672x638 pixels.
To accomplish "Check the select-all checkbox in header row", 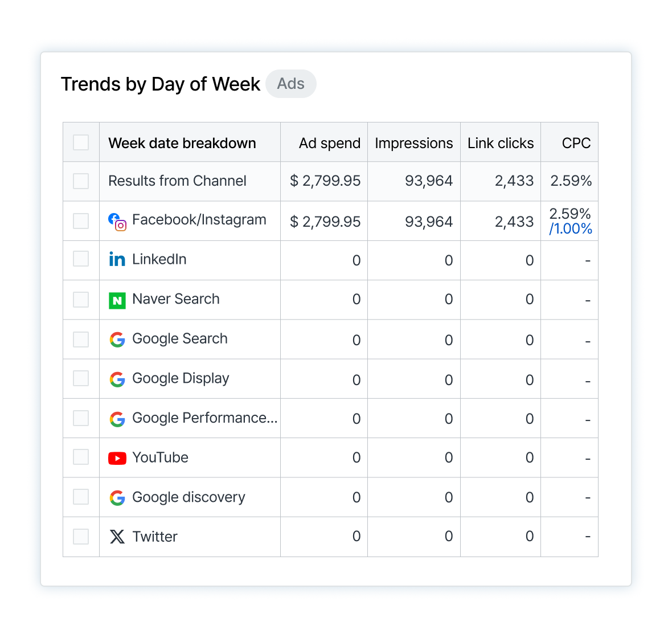I will click(81, 142).
